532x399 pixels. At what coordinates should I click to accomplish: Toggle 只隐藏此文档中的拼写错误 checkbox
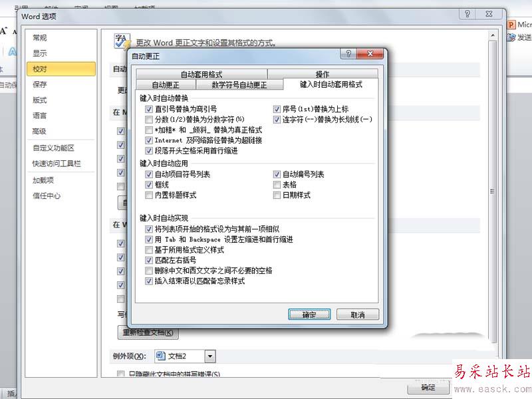[120, 374]
